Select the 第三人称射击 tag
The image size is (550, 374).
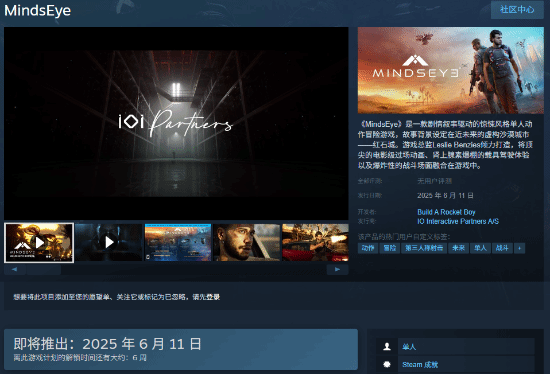point(424,248)
